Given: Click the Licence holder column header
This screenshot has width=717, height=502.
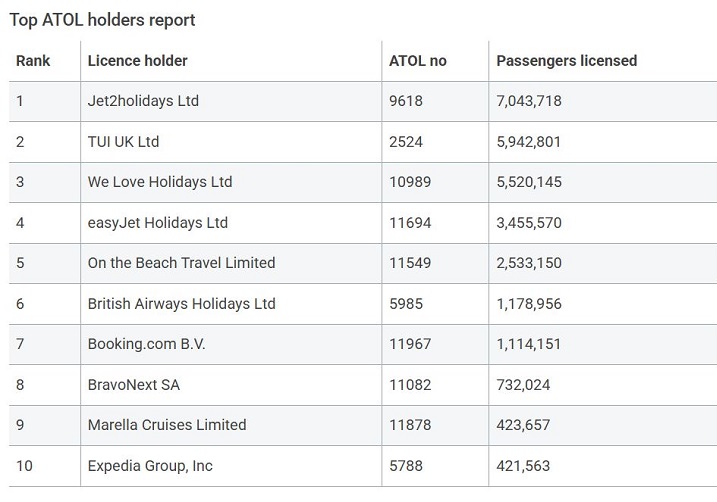Looking at the screenshot, I should pyautogui.click(x=138, y=61).
